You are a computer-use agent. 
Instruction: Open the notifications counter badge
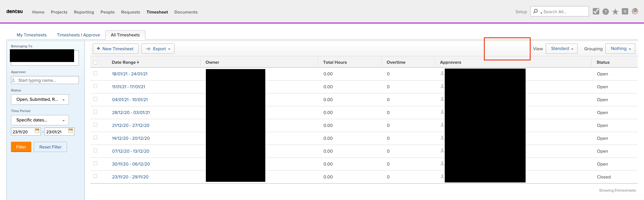coord(625,11)
